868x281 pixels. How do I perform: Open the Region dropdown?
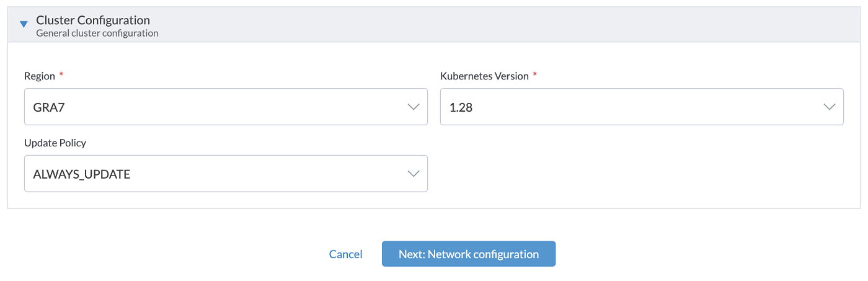[226, 107]
